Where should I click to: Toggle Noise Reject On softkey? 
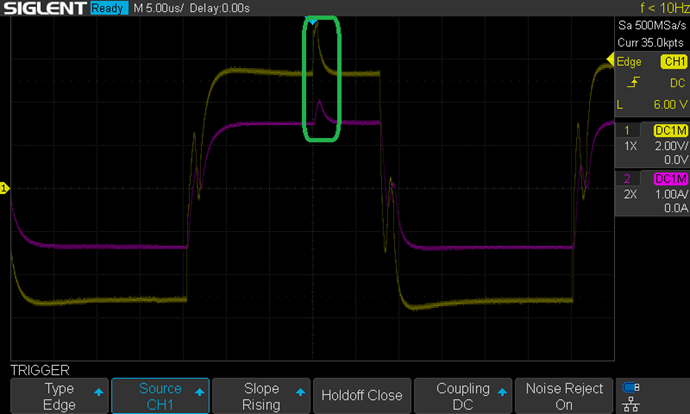pyautogui.click(x=564, y=396)
